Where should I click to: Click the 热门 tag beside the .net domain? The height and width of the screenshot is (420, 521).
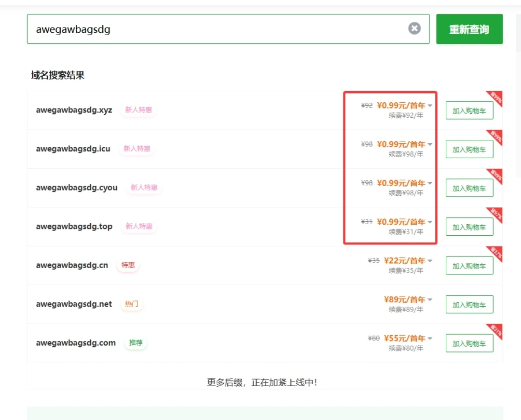[x=131, y=304]
